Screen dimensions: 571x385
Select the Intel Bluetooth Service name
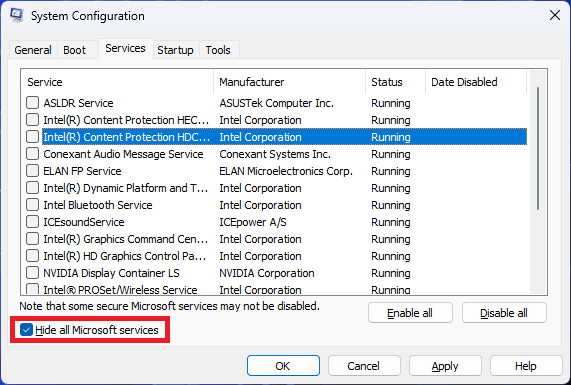click(98, 205)
